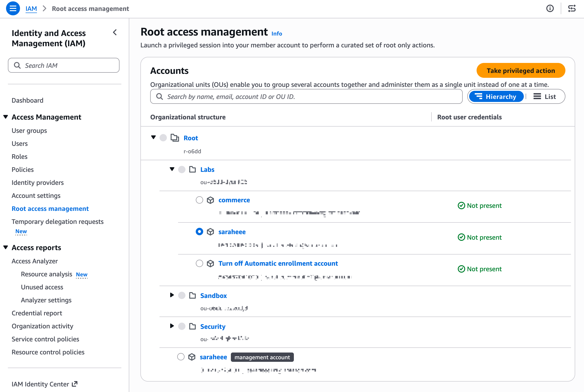Select Turn off Automatic enrollment account radio
Viewport: 584px width, 392px height.
point(199,264)
